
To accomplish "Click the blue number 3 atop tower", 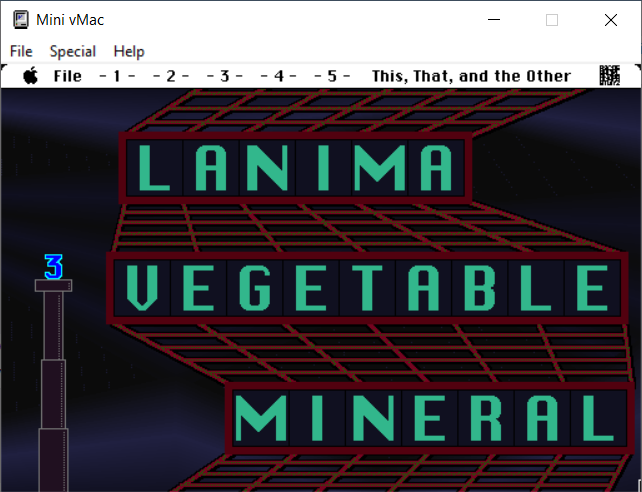I will (54, 267).
